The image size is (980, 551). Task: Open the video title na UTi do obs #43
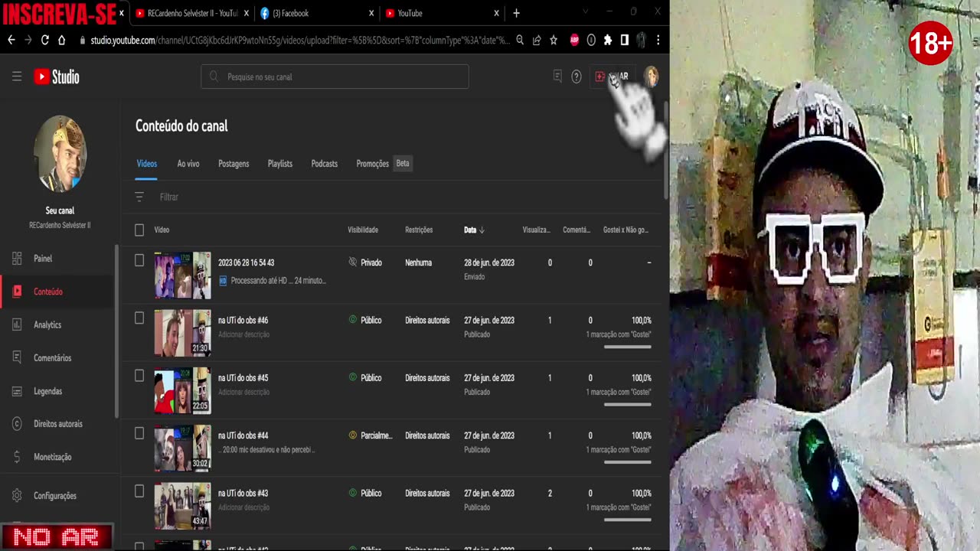pos(243,494)
